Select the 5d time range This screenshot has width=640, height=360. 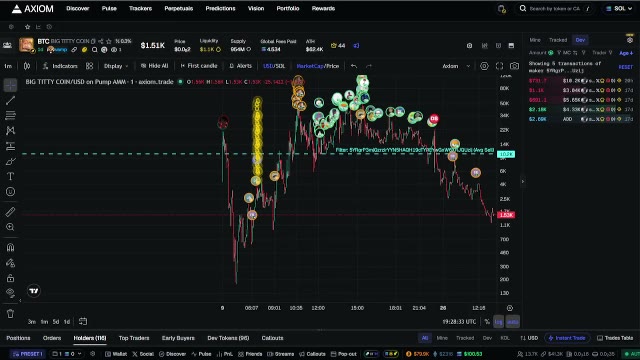click(56, 322)
